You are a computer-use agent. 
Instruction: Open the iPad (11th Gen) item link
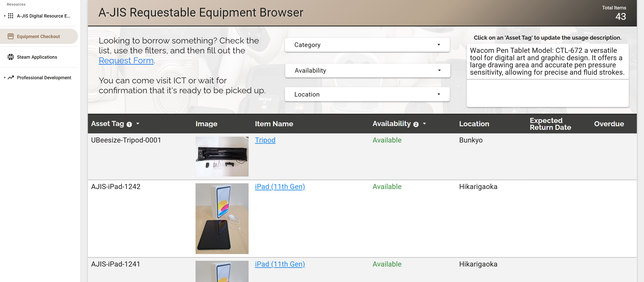click(280, 186)
